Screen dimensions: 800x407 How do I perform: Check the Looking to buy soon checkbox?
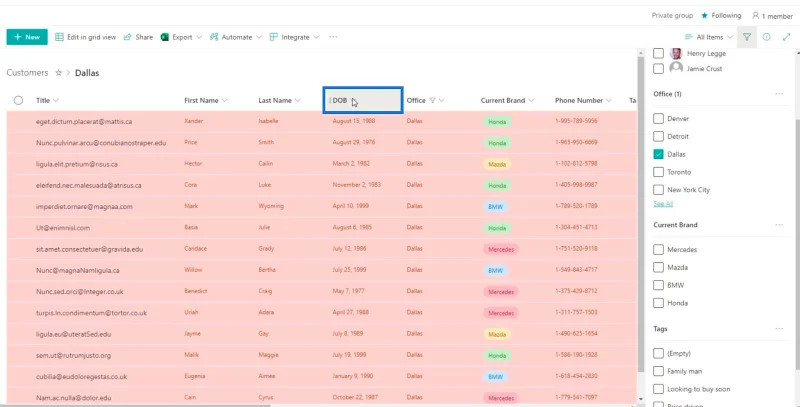[x=658, y=389]
